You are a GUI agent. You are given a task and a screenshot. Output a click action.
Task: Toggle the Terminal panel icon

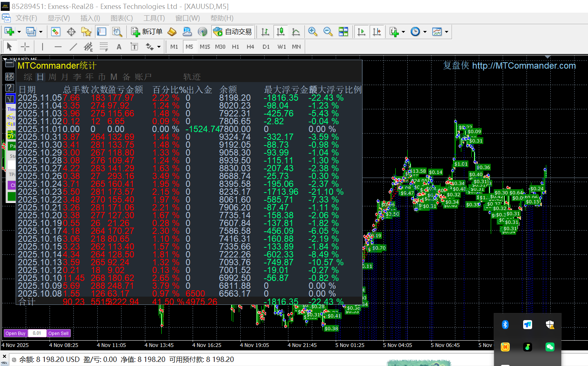coord(101,32)
